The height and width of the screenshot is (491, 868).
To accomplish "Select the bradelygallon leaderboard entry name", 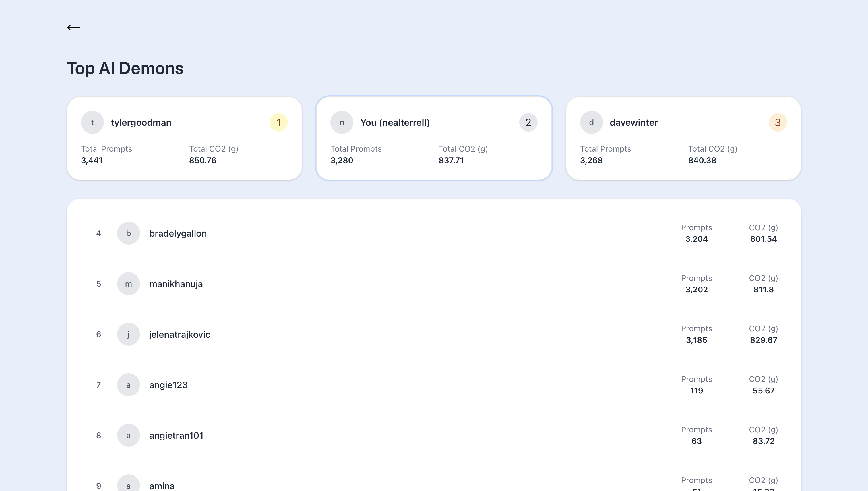I will click(178, 233).
